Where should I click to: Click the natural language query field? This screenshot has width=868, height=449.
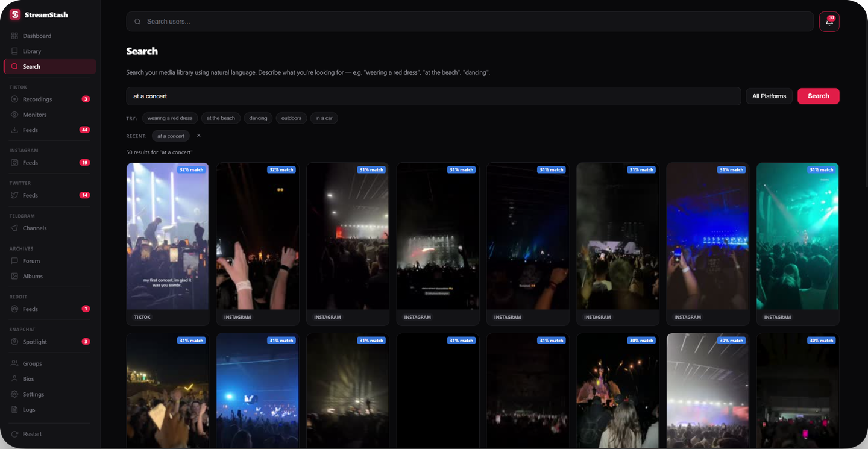pyautogui.click(x=433, y=96)
